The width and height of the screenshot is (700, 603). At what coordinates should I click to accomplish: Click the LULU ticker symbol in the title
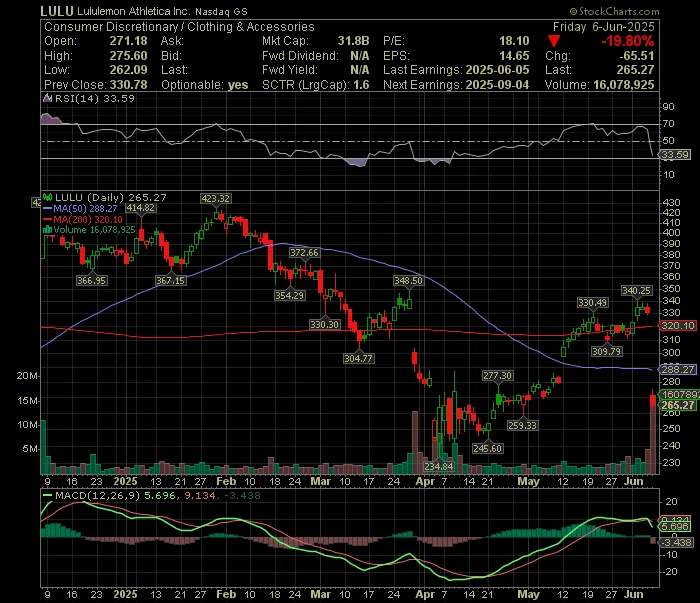pyautogui.click(x=57, y=11)
